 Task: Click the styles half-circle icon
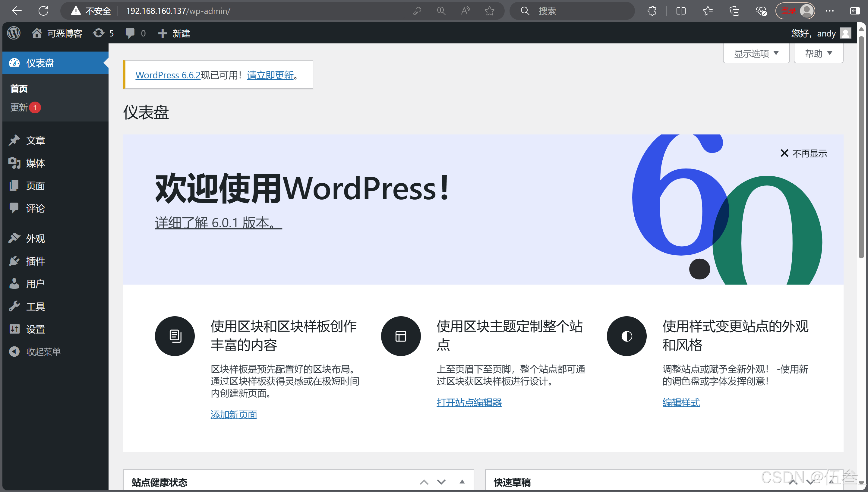(x=627, y=336)
